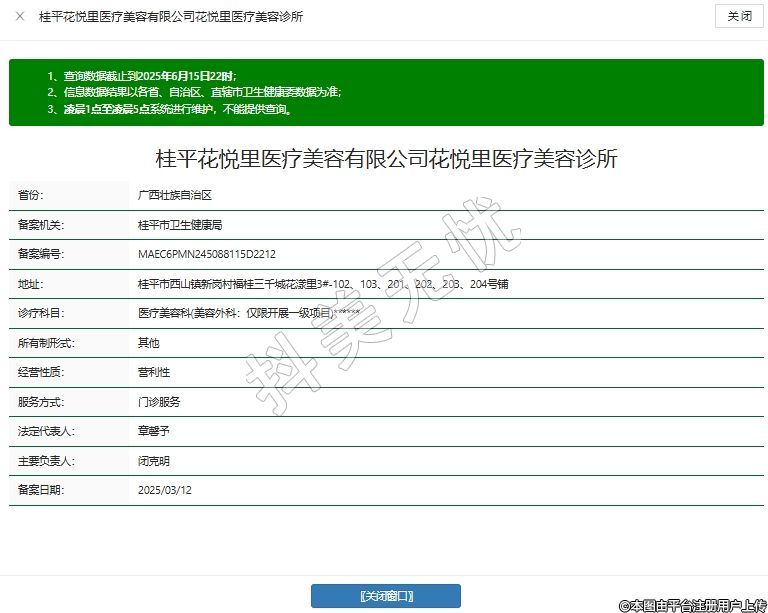Click the 法定代表人 row label
Viewport: 768px width, 613px height.
click(46, 431)
